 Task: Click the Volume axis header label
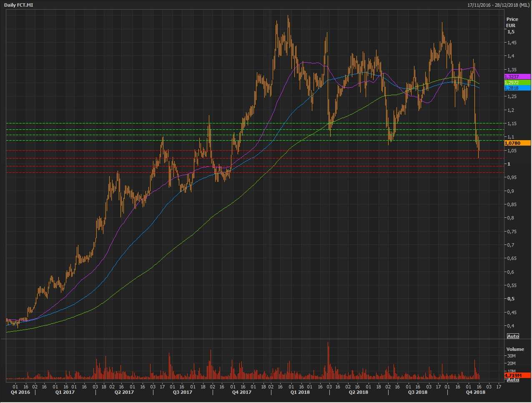point(515,349)
